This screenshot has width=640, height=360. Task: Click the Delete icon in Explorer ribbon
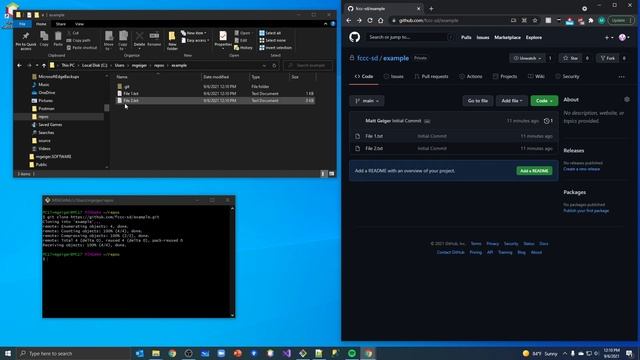click(x=139, y=40)
